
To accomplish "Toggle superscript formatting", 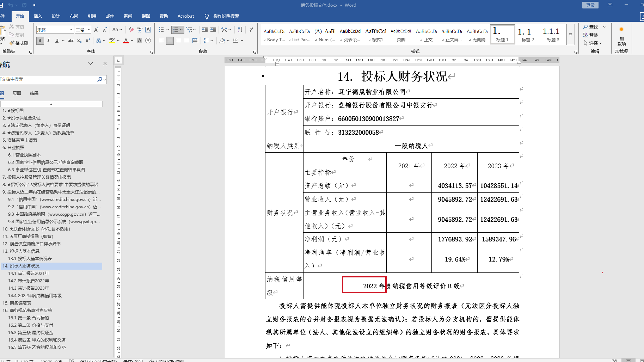I will (x=88, y=41).
